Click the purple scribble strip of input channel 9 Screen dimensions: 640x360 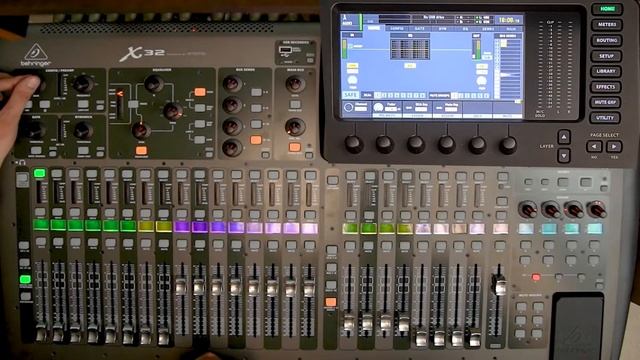point(182,227)
